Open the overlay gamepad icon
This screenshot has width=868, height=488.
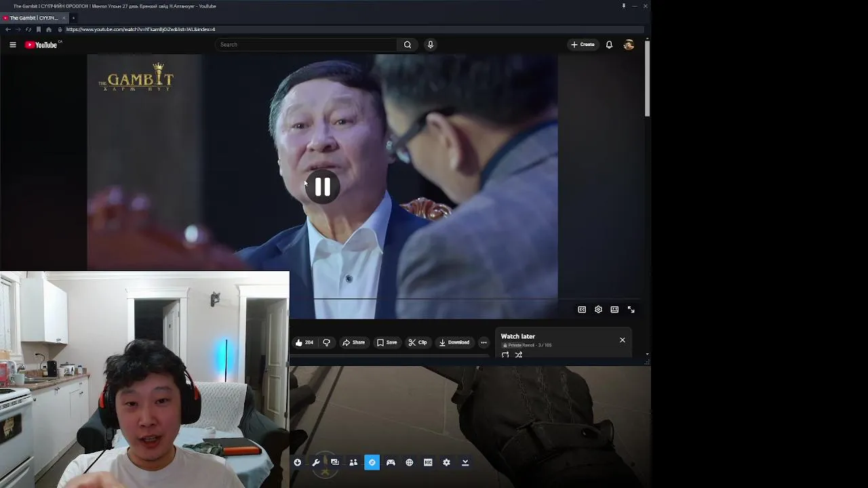click(391, 462)
